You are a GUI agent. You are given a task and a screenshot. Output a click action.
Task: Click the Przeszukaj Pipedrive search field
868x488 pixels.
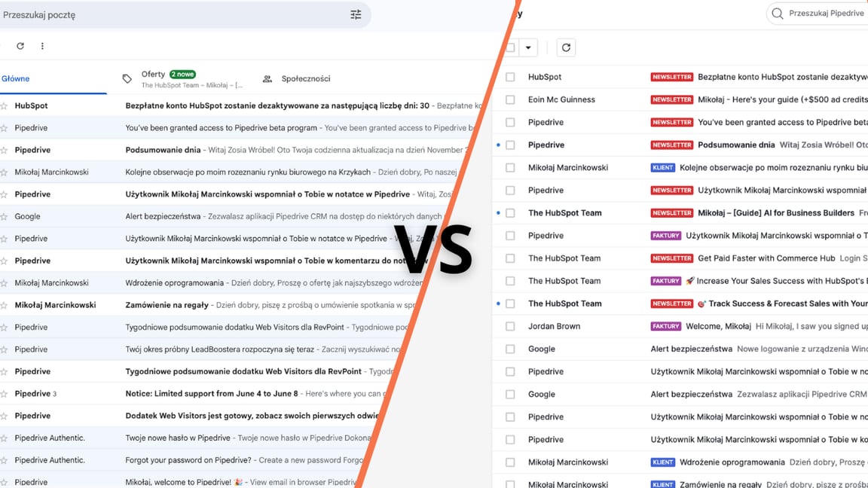[826, 14]
